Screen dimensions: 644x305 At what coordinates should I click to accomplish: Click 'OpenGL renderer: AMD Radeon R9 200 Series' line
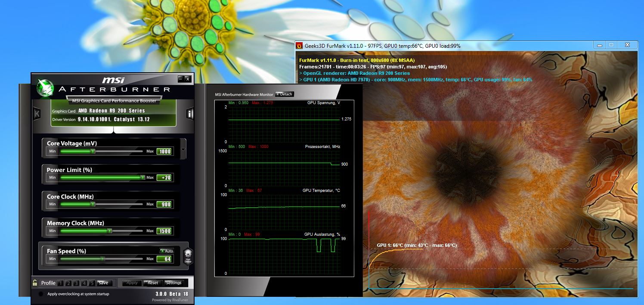coord(354,73)
